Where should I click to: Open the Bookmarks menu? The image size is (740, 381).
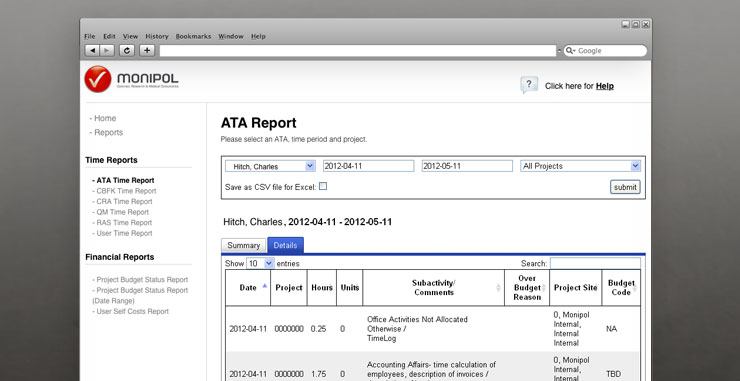193,36
